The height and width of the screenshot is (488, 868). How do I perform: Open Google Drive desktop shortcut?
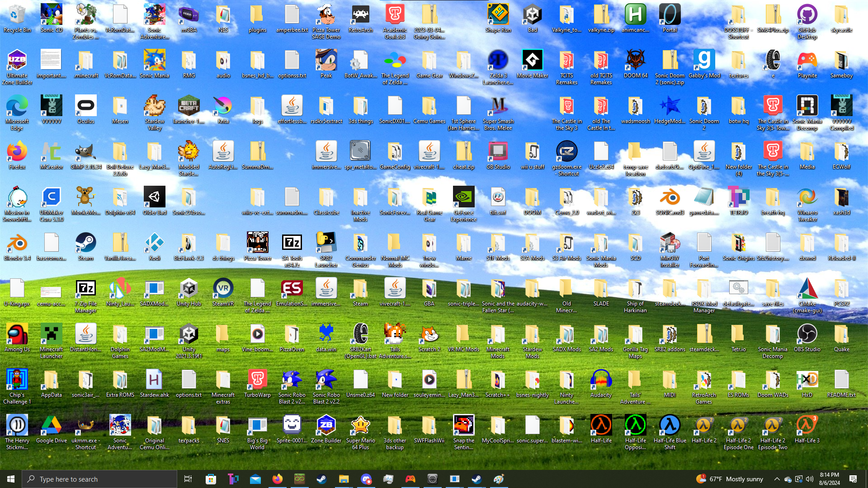[x=52, y=429]
